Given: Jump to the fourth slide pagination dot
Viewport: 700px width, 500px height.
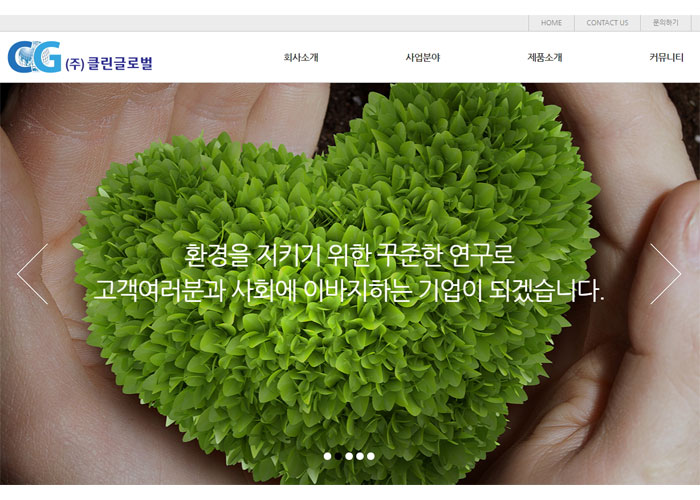Looking at the screenshot, I should 360,456.
